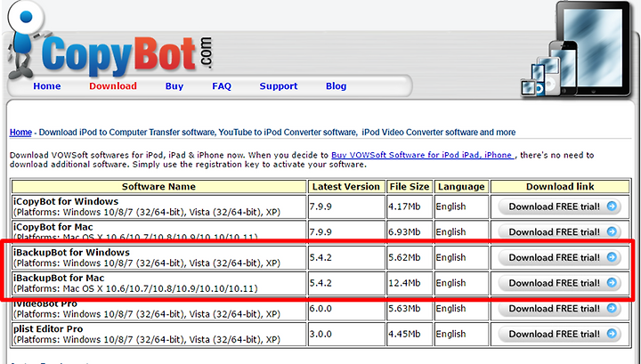
Task: Click the Software Name column header
Action: tap(158, 187)
